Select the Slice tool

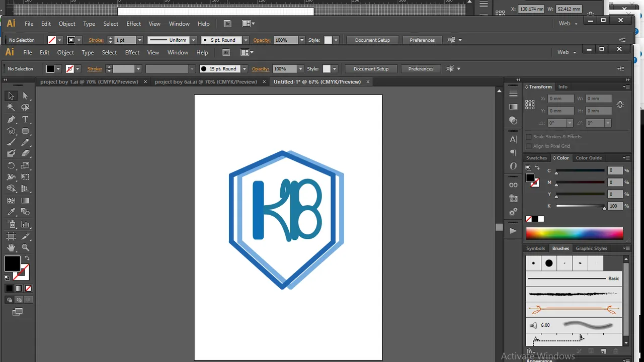(26, 236)
